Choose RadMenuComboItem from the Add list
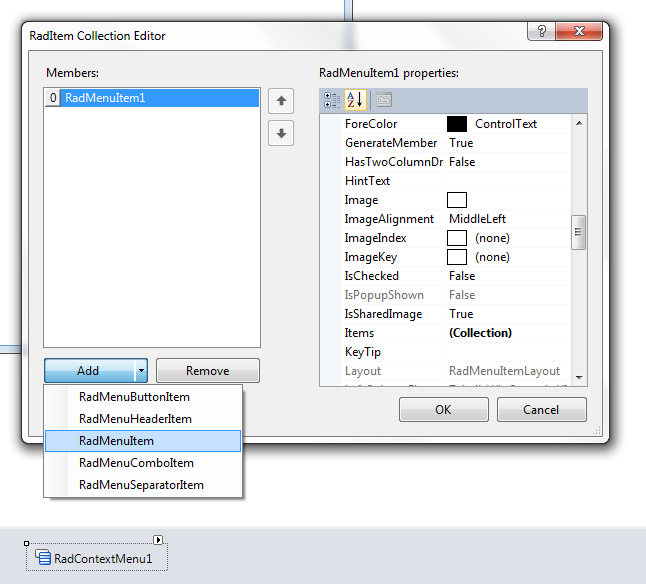The image size is (646, 584). tap(143, 463)
